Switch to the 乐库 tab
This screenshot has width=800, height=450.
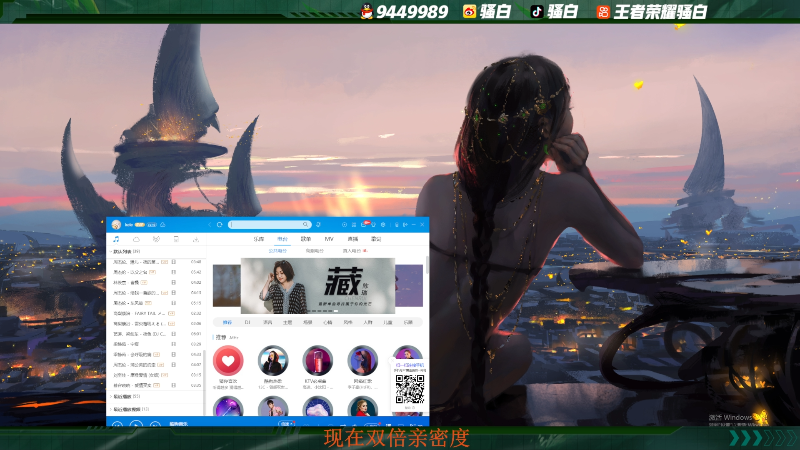tap(259, 239)
